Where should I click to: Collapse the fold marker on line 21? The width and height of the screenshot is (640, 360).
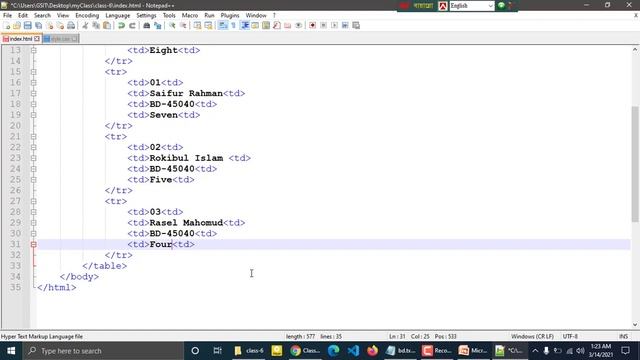[33, 136]
